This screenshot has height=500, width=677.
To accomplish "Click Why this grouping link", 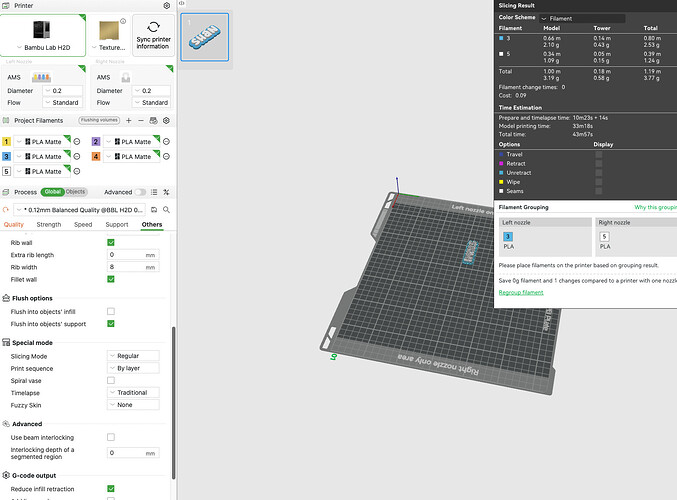I will (x=655, y=207).
